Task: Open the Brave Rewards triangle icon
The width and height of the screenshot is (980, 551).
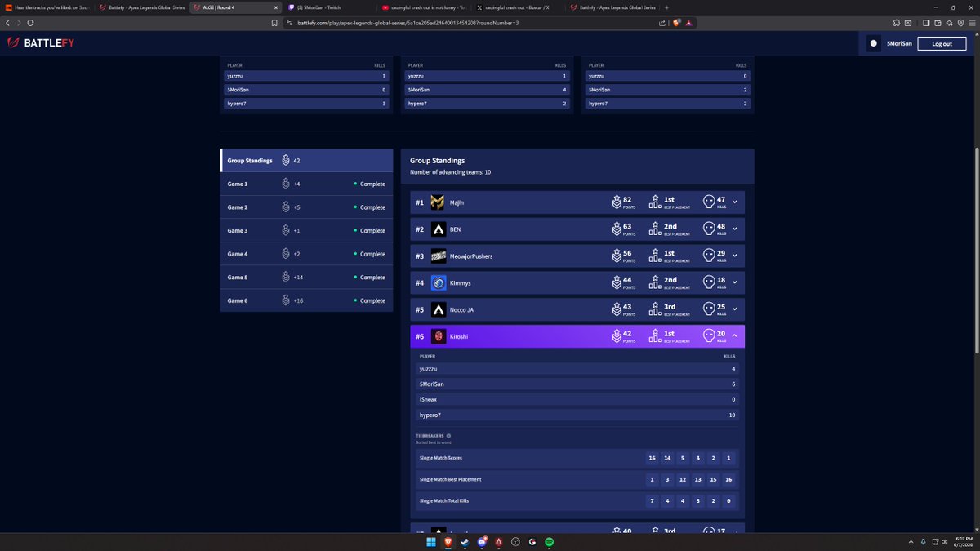Action: 689,23
